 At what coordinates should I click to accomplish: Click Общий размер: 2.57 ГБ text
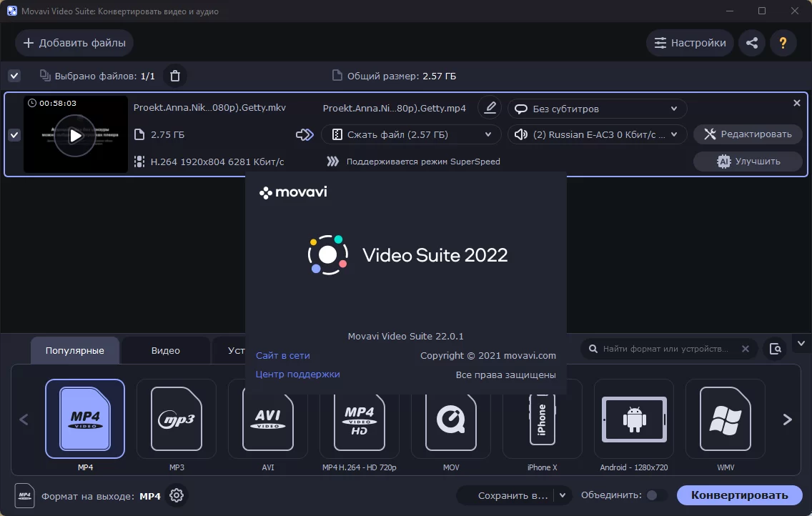point(401,76)
